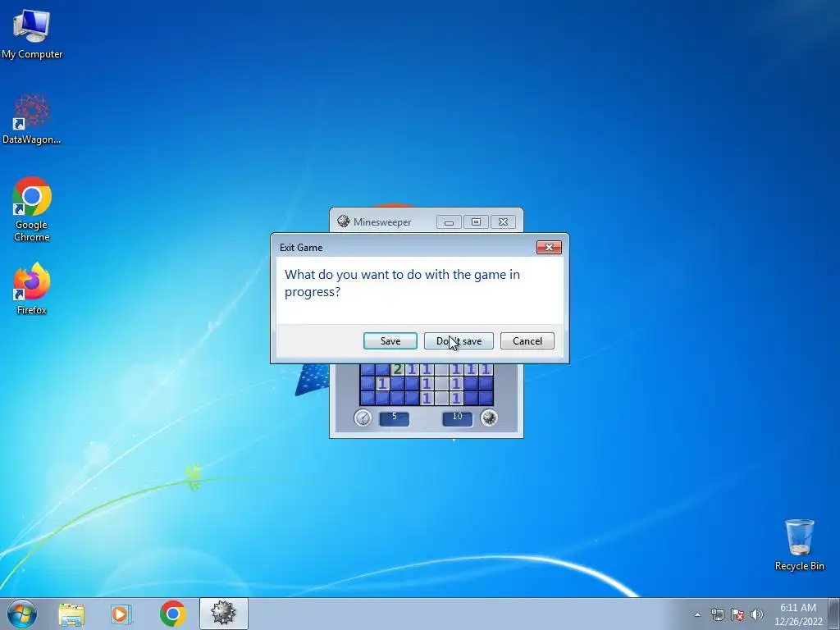Screen dimensions: 840x630
Task: Open the network tray icon
Action: click(717, 614)
